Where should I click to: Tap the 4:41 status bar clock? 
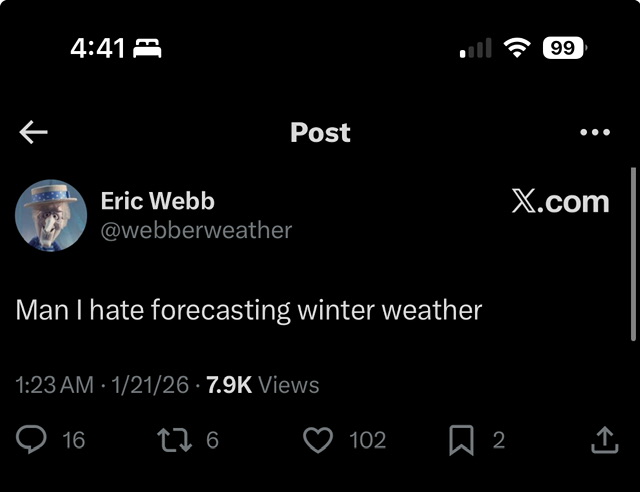coord(96,47)
